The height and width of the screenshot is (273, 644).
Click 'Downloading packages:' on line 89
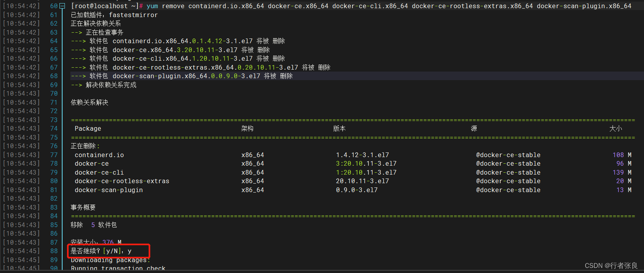110,260
